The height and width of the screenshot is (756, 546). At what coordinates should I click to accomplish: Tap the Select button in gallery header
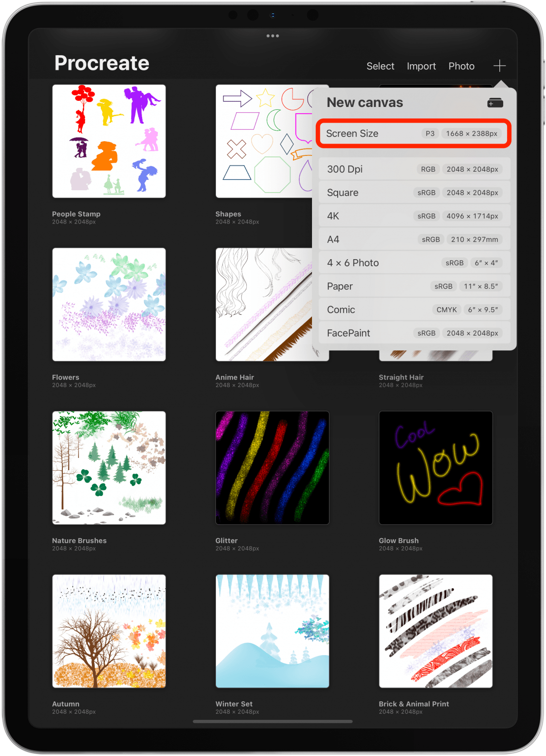[380, 66]
